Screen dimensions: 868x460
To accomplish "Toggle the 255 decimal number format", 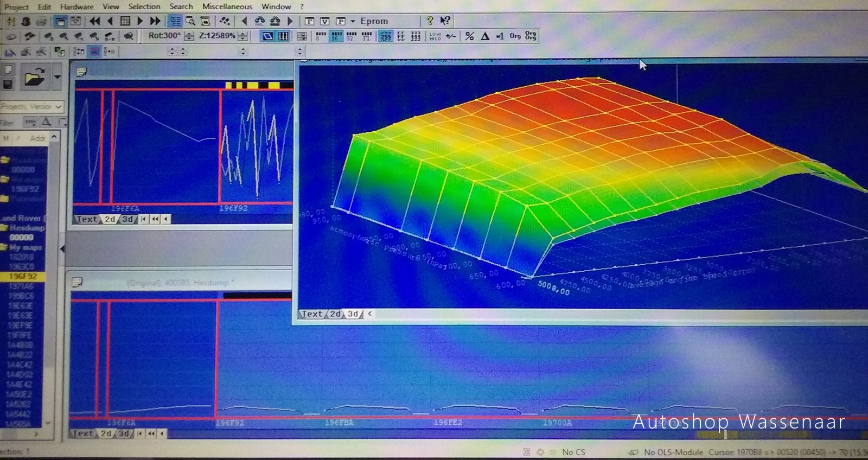I will (x=386, y=36).
